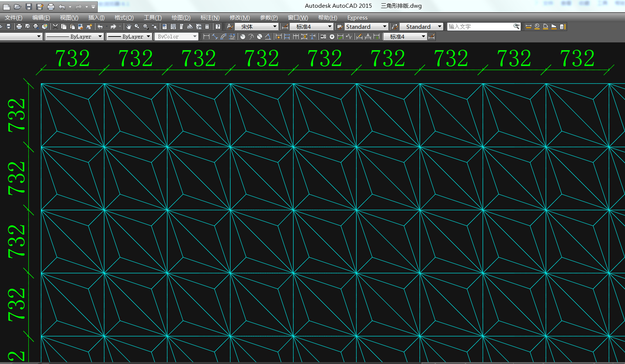The width and height of the screenshot is (625, 364).
Task: Select the Pan hand tool
Action: tap(128, 27)
